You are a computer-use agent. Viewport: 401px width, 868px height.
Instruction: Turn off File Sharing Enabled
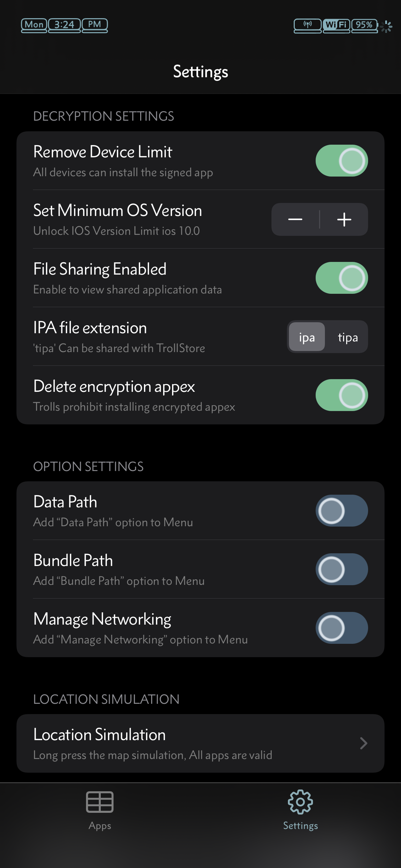[341, 278]
